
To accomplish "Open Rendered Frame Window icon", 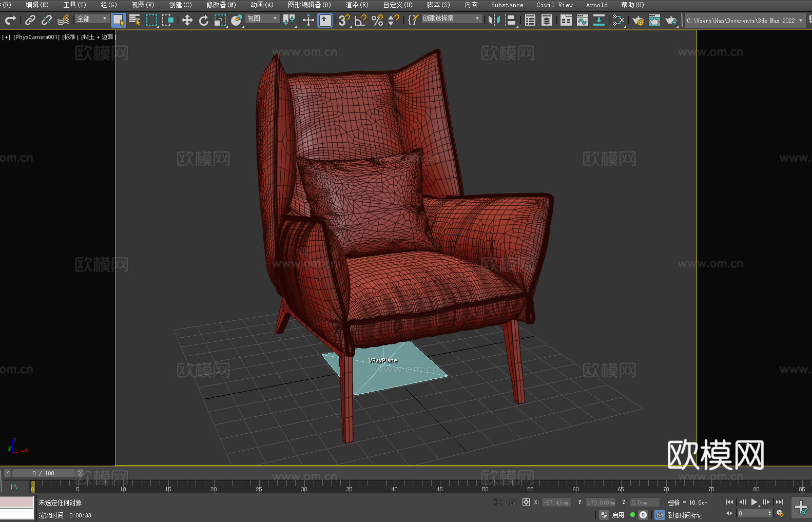I will 654,20.
